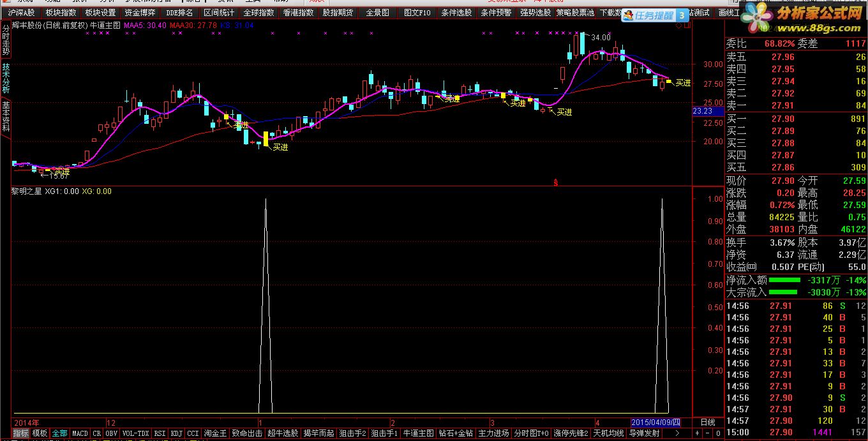The height and width of the screenshot is (441, 868).
Task: Open 图文F10 toolbar button
Action: (x=417, y=12)
